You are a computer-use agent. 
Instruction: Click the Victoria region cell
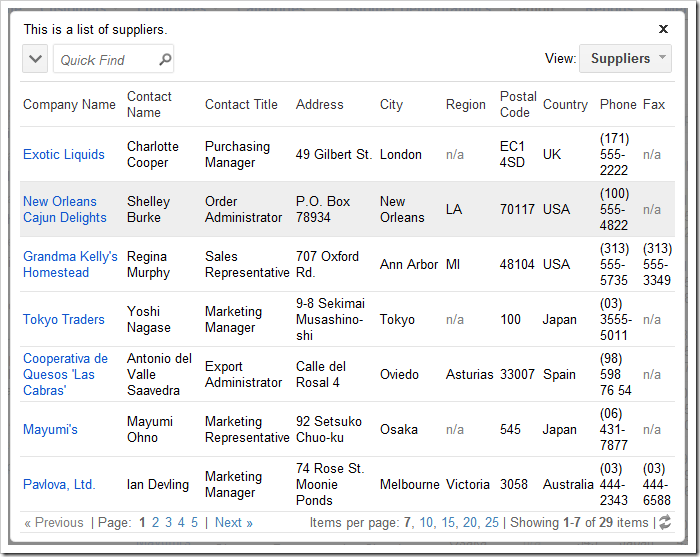[467, 484]
